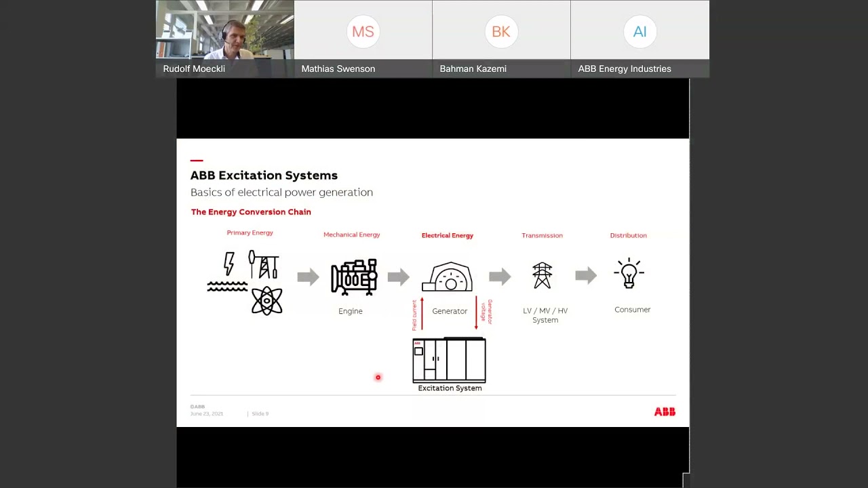The image size is (868, 488).
Task: Click the Excitation System caption
Action: (450, 388)
